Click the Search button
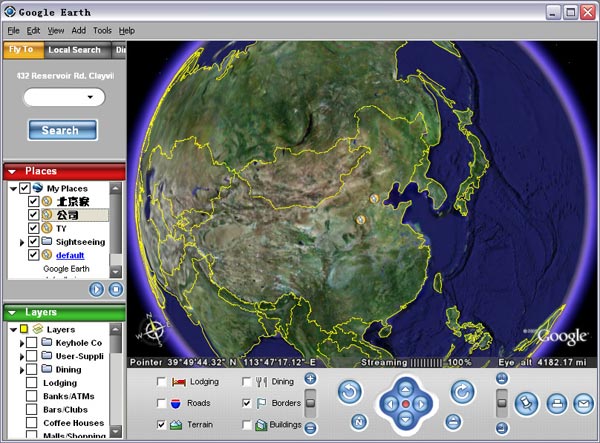600x443 pixels. pyautogui.click(x=63, y=130)
